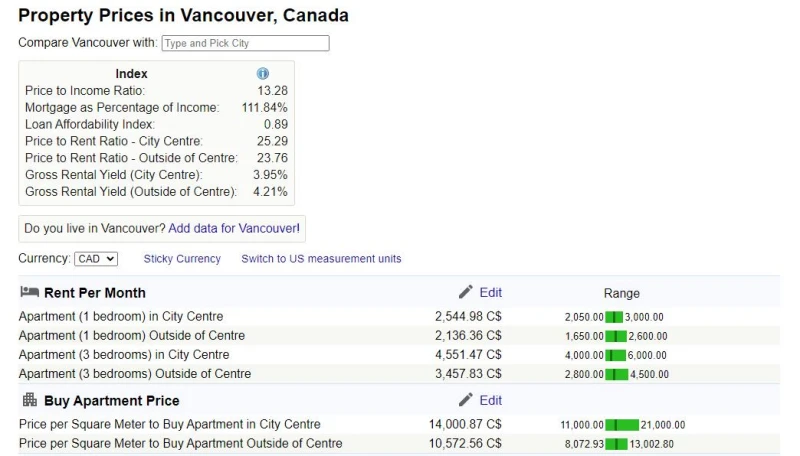Click range bar for 1 bedroom Outside of Centre
Viewport: 800px width, 456px height.
click(x=616, y=336)
